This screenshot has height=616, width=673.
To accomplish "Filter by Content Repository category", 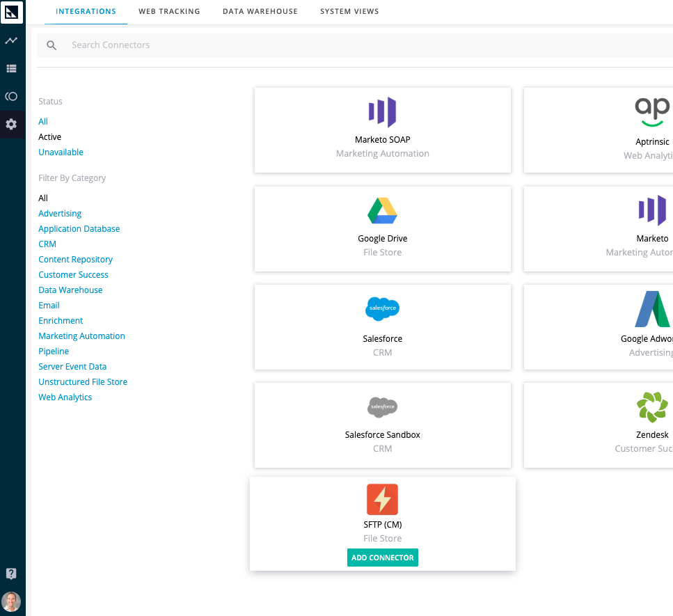I will [76, 260].
